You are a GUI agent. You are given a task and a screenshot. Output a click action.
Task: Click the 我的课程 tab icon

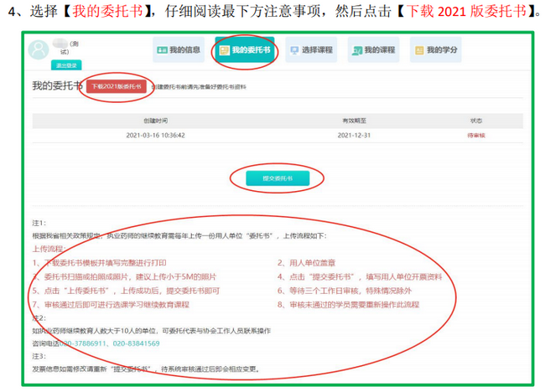[x=358, y=50]
